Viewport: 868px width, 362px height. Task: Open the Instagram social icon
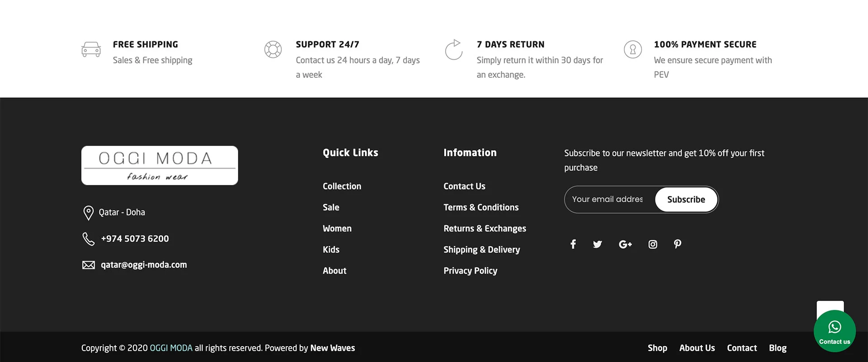[653, 244]
